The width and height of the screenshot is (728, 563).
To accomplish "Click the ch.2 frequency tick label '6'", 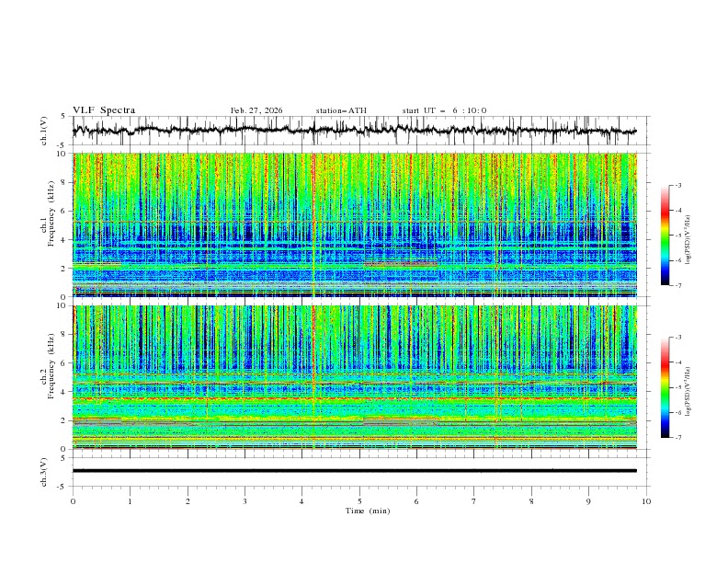I will pyautogui.click(x=65, y=363).
